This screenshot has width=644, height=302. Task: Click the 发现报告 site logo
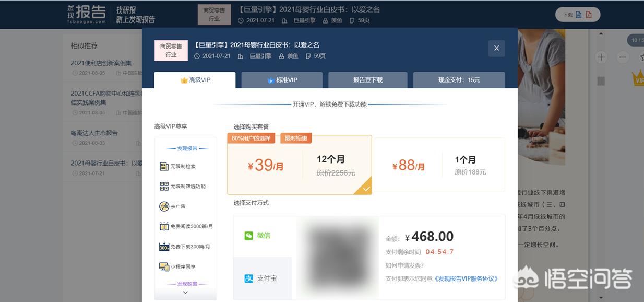click(87, 14)
